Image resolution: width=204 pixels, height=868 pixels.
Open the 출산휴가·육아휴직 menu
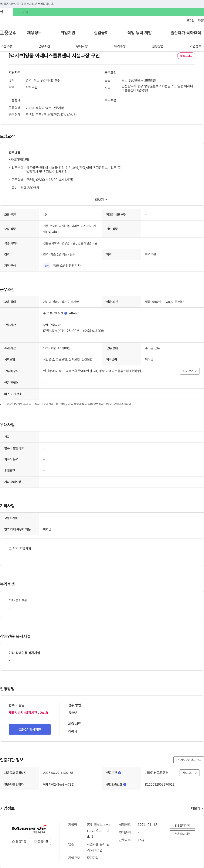click(x=186, y=33)
